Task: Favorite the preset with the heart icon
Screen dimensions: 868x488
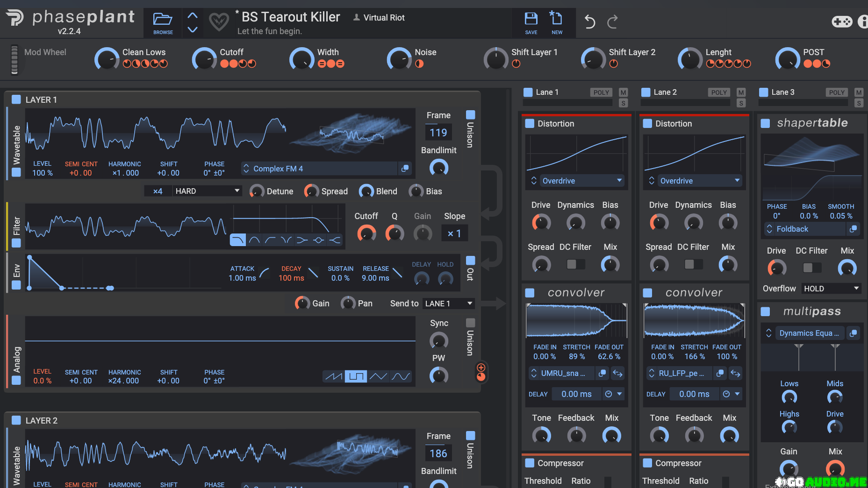Action: click(219, 21)
